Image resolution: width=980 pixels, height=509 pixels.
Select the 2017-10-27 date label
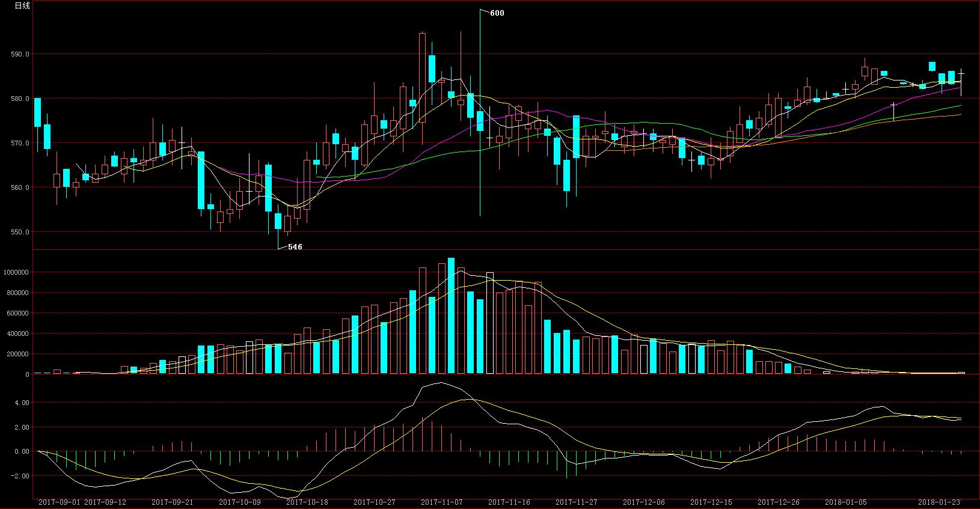coord(375,502)
